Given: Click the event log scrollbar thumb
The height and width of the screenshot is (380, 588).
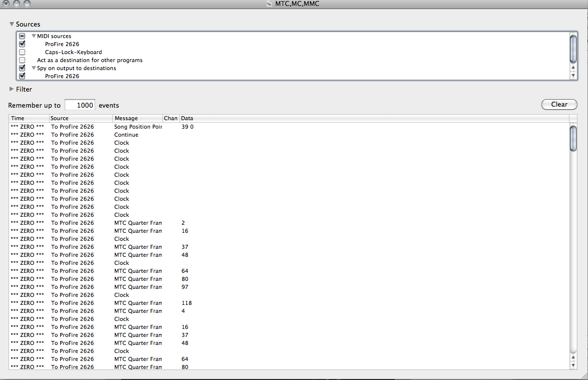Looking at the screenshot, I should (x=573, y=139).
